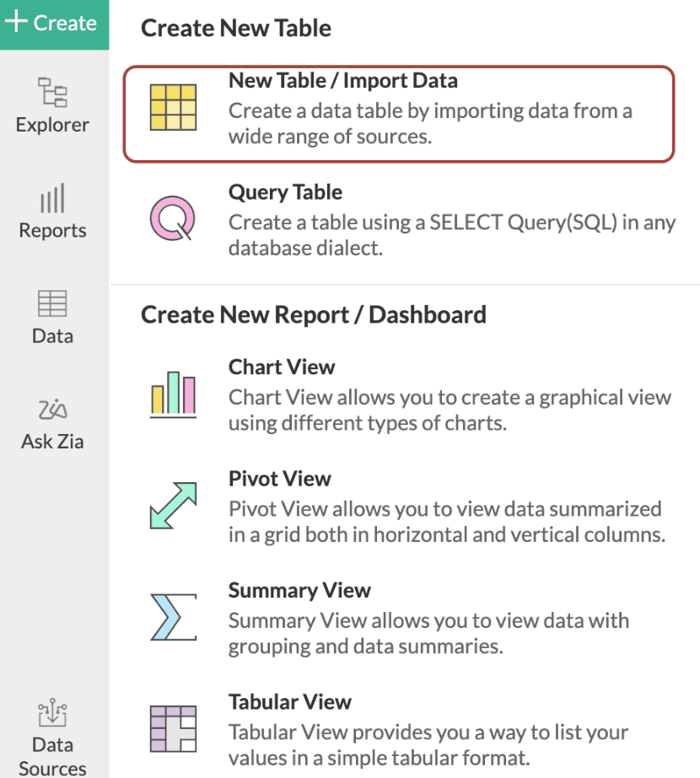
Task: Click the purple Tabular View icon
Action: pos(173,729)
